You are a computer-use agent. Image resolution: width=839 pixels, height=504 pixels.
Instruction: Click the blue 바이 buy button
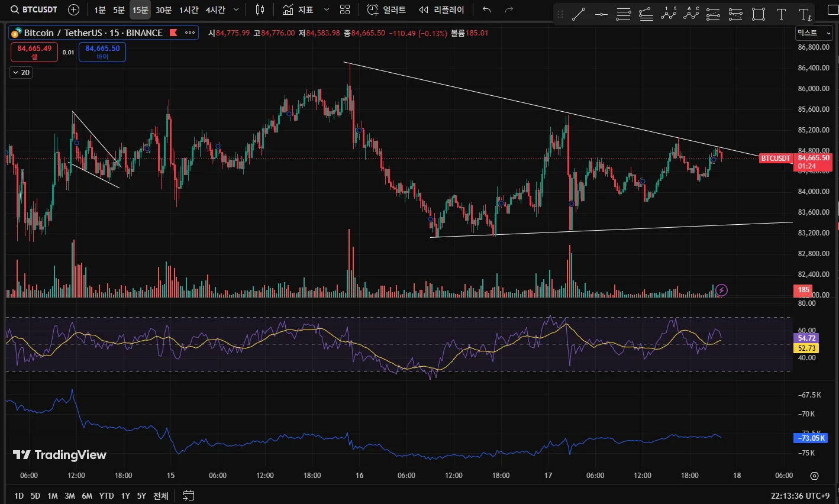click(102, 52)
